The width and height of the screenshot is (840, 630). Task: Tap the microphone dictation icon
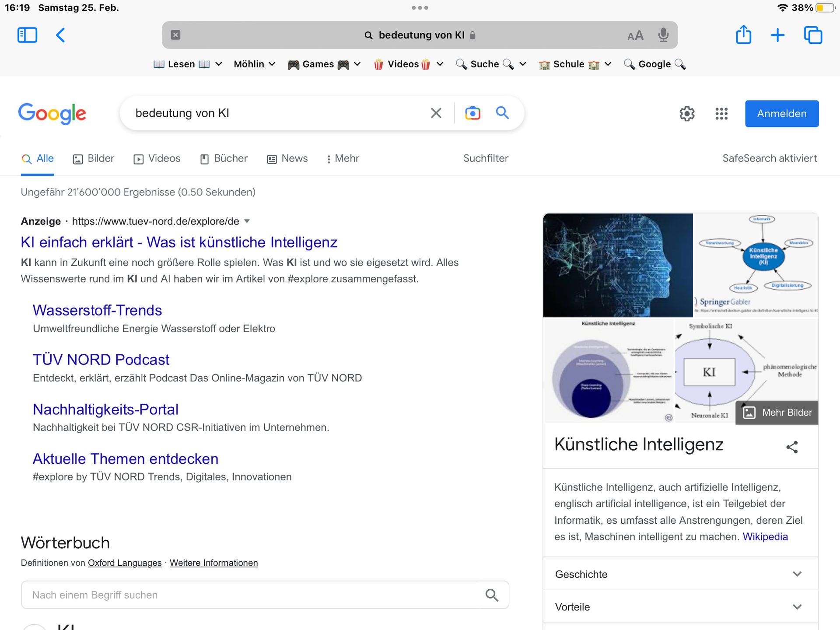point(663,35)
